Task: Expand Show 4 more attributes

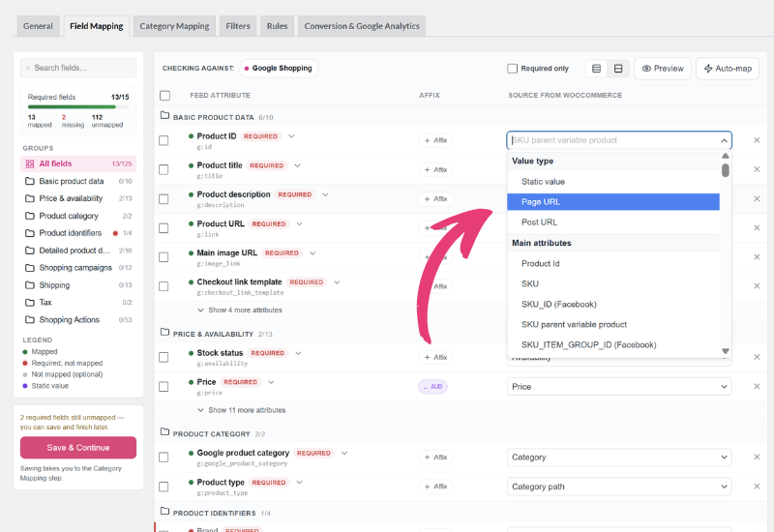Action: point(240,310)
